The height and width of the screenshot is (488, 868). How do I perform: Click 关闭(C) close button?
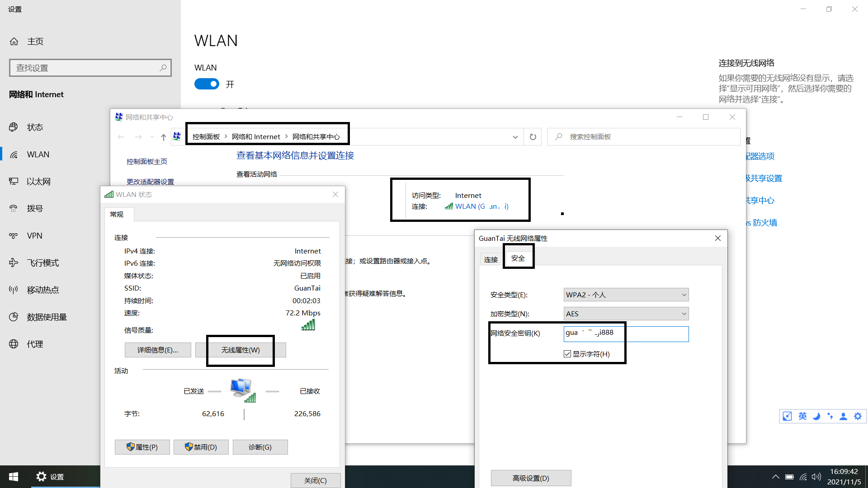(316, 480)
